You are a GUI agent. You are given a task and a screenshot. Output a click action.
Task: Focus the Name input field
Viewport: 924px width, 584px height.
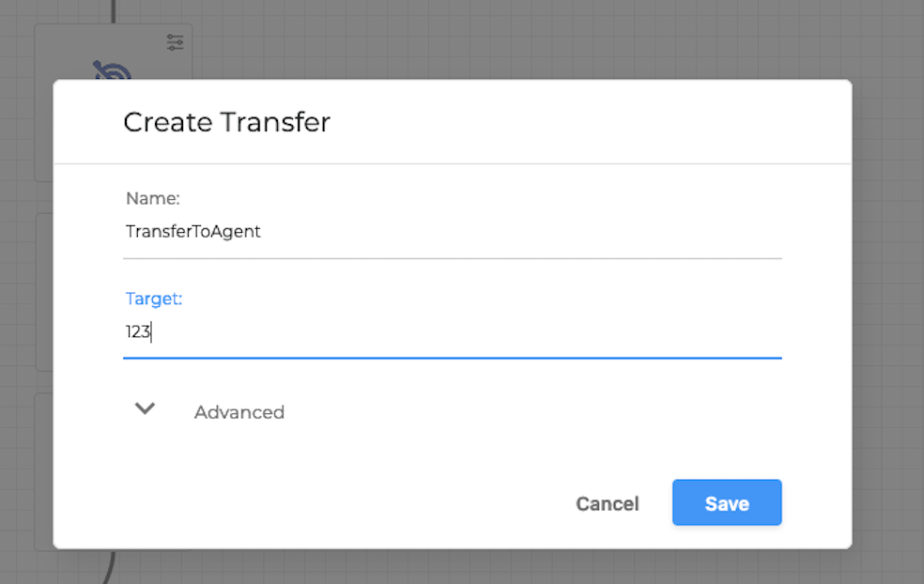click(x=376, y=231)
